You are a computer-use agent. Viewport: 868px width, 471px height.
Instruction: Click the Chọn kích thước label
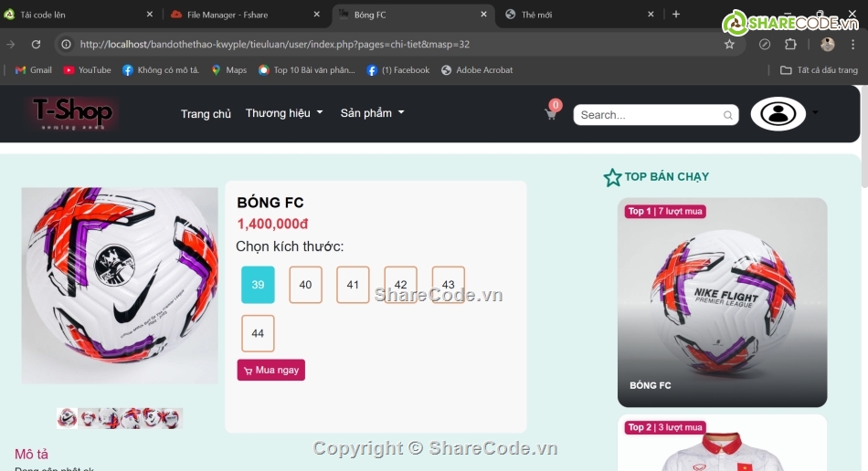[290, 246]
